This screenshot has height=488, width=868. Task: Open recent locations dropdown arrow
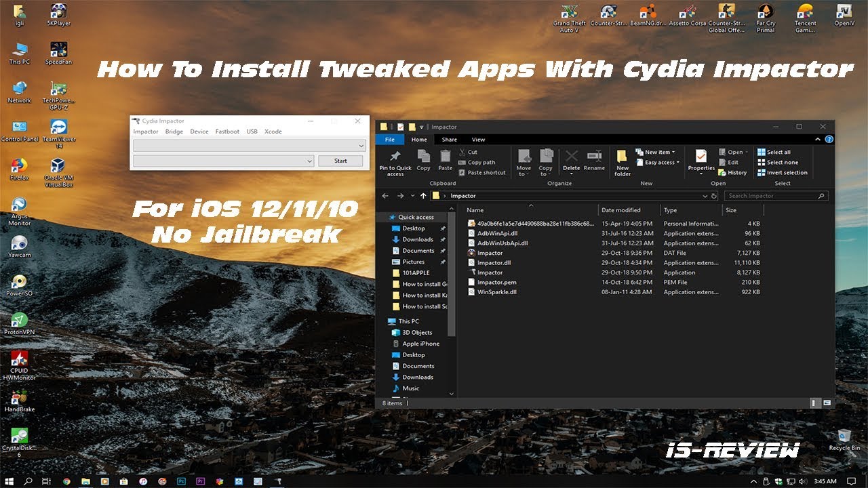412,196
